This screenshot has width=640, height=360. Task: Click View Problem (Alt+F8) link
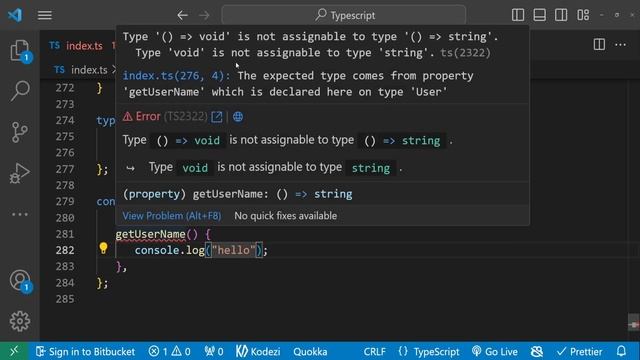point(172,216)
